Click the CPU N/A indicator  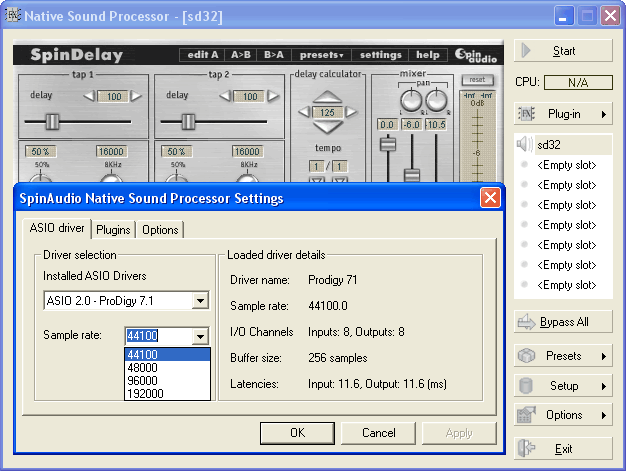pos(578,82)
